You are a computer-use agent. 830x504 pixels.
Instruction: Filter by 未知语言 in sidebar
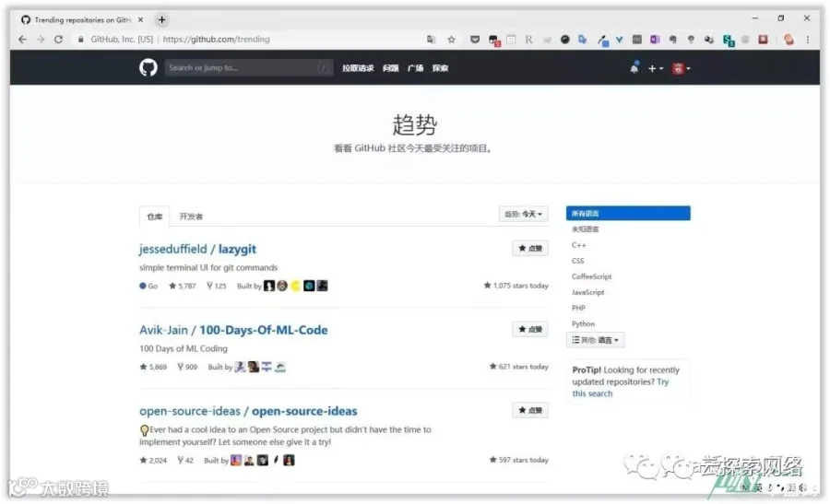point(585,229)
